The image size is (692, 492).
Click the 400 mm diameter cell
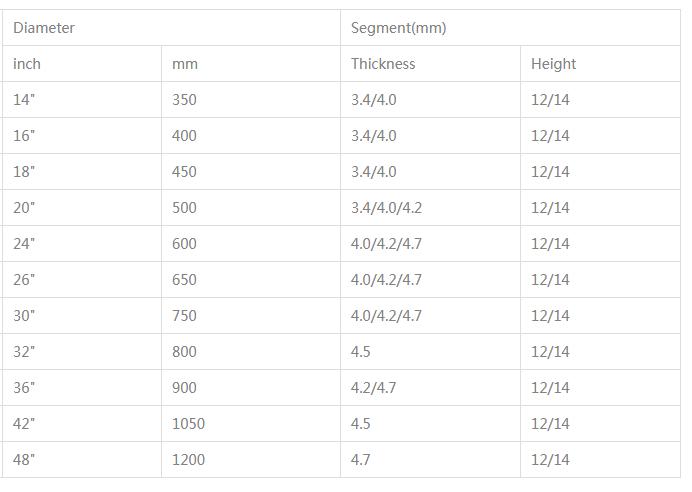[x=185, y=136]
